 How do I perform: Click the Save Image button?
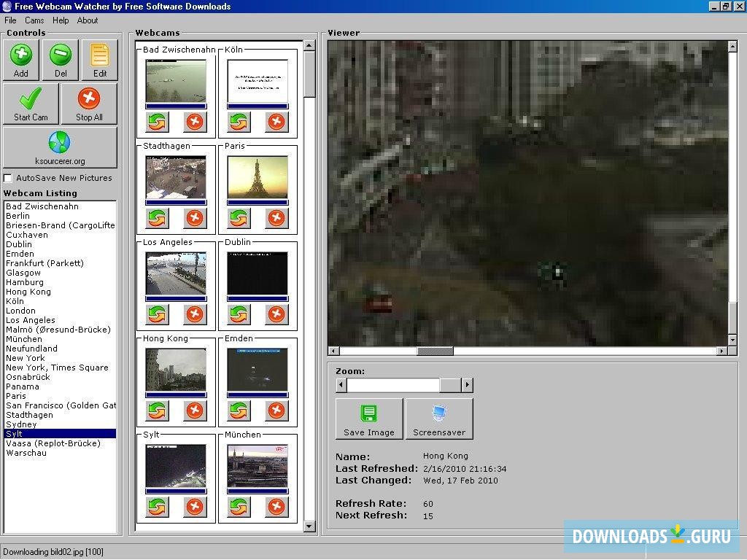point(369,419)
